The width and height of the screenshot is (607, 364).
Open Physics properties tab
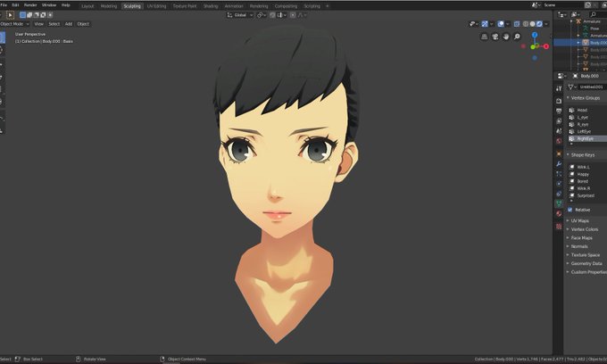tap(559, 184)
